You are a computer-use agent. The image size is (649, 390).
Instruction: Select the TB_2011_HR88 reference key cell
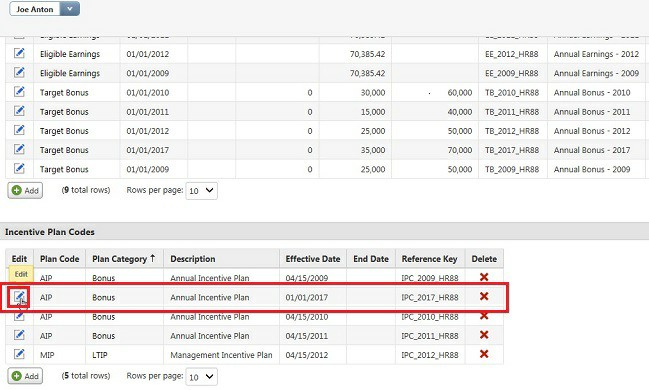tap(512, 112)
